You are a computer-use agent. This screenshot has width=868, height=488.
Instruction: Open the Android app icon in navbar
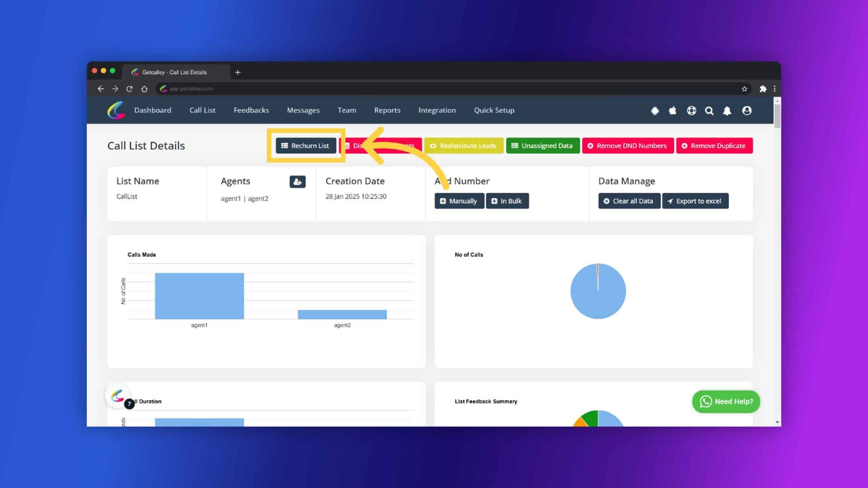tap(655, 111)
